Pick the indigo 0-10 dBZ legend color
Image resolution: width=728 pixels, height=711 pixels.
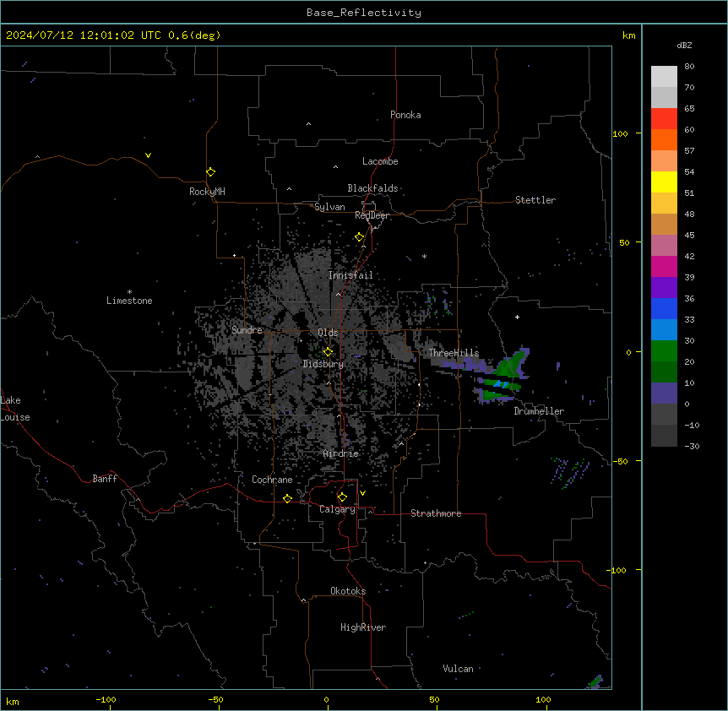pyautogui.click(x=664, y=393)
